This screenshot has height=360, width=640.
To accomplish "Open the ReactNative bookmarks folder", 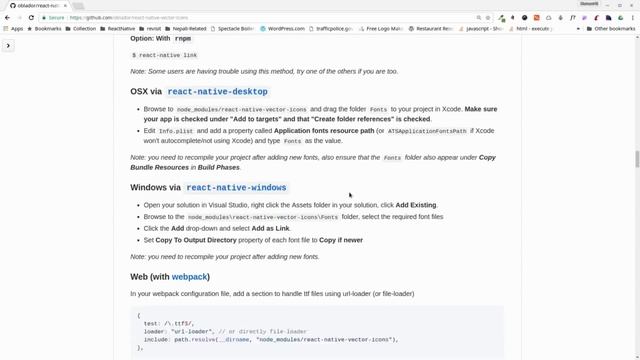I will click(x=118, y=29).
